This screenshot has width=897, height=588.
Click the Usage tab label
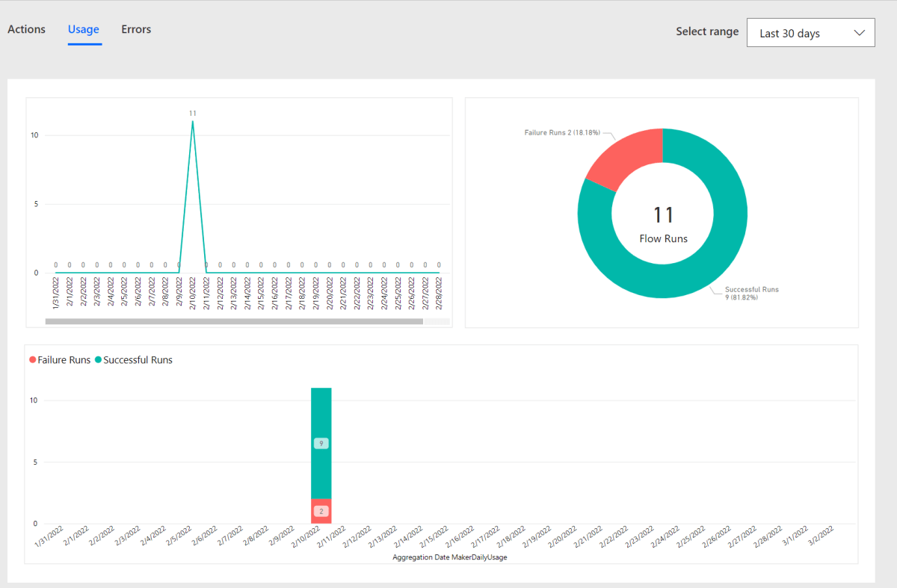pyautogui.click(x=83, y=29)
